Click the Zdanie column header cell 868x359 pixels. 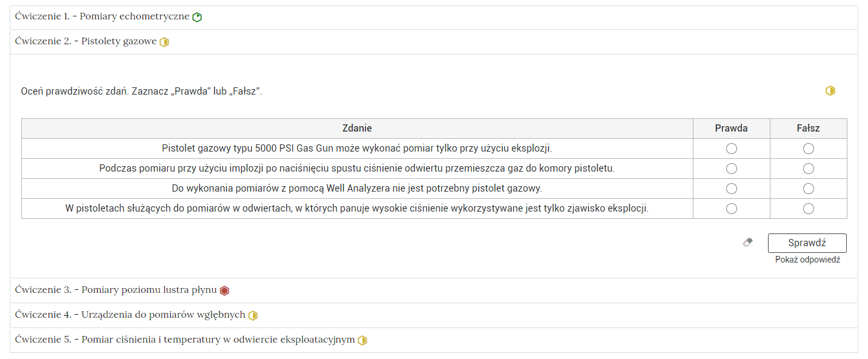pyautogui.click(x=357, y=129)
